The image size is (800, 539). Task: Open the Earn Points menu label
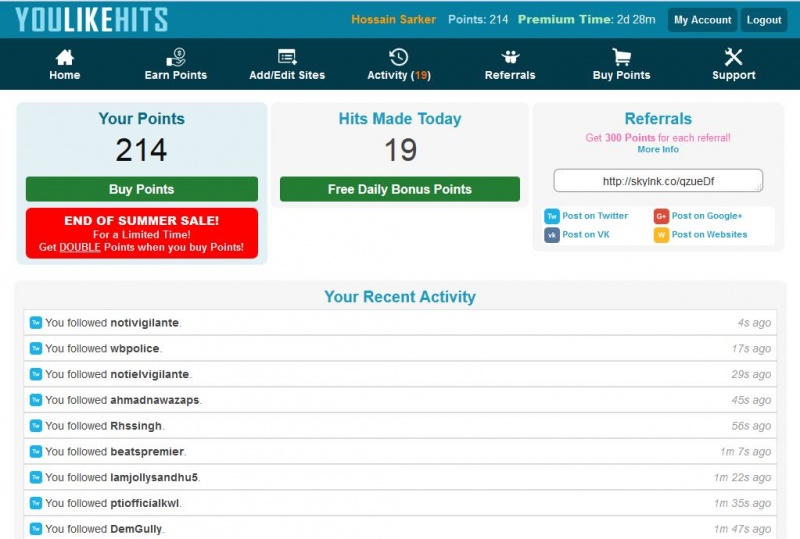(x=176, y=75)
